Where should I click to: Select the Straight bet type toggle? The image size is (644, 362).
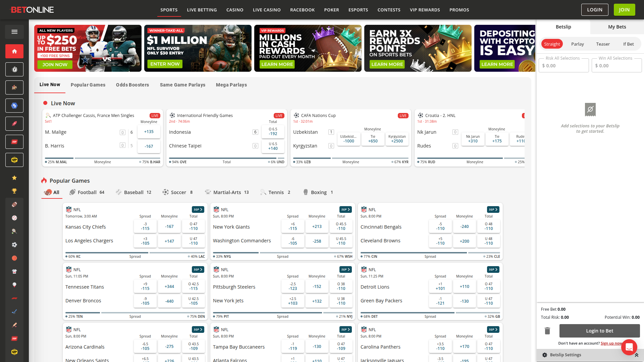pyautogui.click(x=552, y=44)
